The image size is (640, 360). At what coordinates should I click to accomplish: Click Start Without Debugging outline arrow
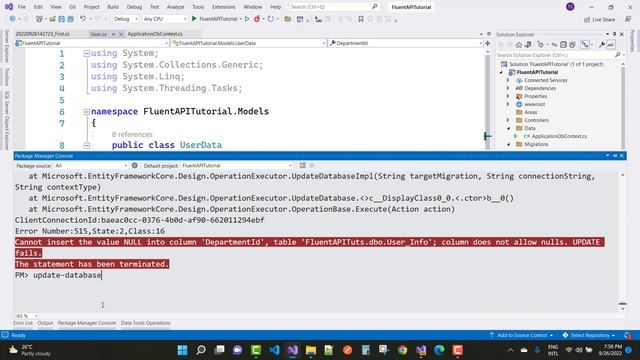[x=247, y=19]
